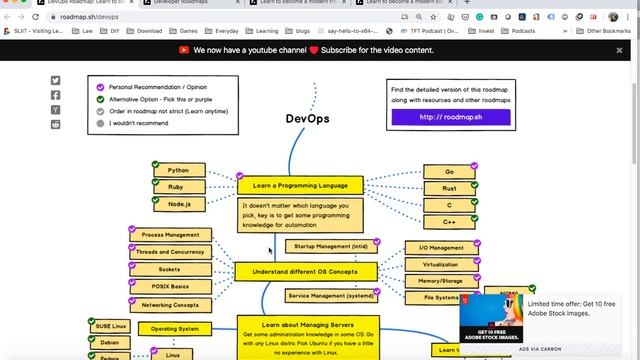Click the Ruby node
Screen dimensions: 640x360
[179, 187]
